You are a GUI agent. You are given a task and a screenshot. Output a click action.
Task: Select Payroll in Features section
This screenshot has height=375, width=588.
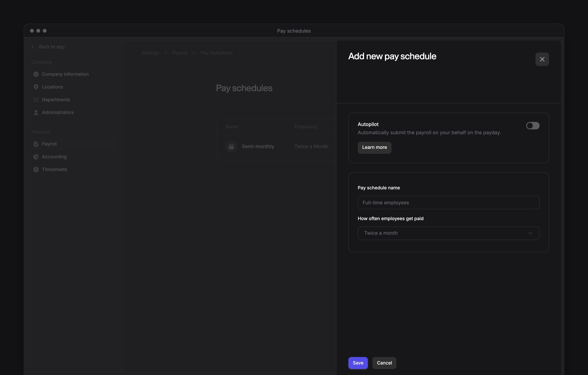click(49, 144)
